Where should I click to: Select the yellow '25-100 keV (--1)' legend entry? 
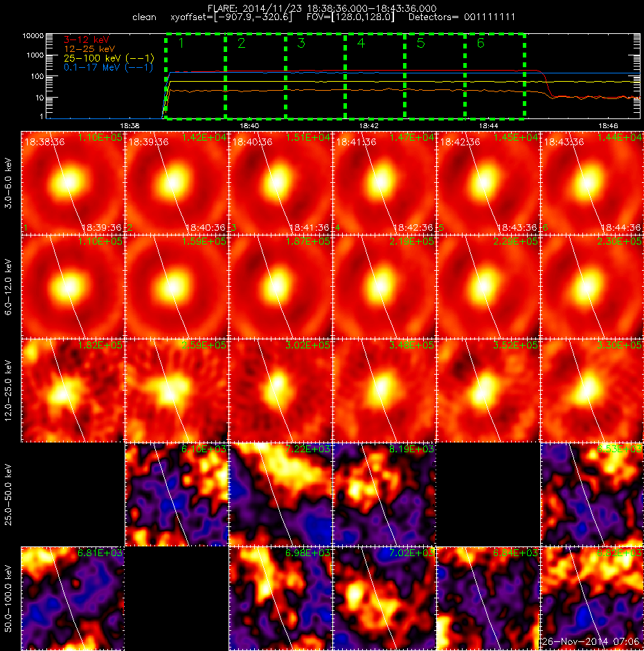pos(109,58)
